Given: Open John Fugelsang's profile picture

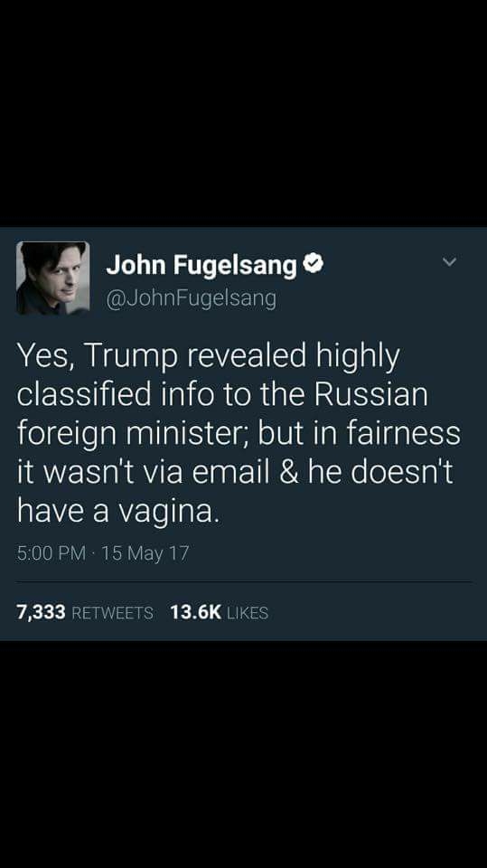Looking at the screenshot, I should tap(53, 278).
